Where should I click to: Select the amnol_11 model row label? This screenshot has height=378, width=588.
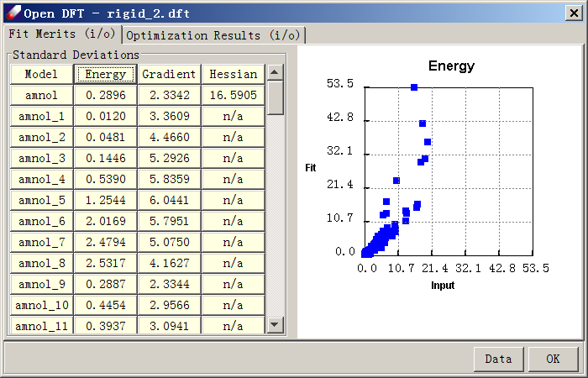coord(41,325)
